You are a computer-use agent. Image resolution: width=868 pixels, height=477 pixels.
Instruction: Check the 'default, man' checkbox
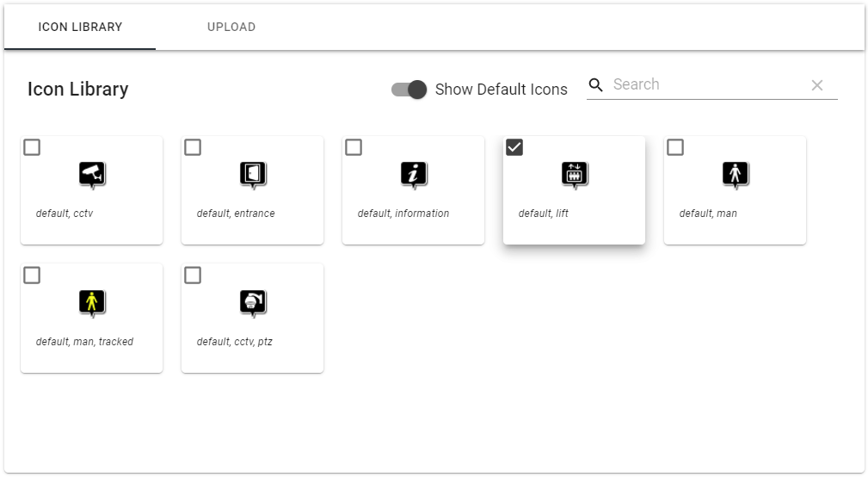pyautogui.click(x=675, y=147)
